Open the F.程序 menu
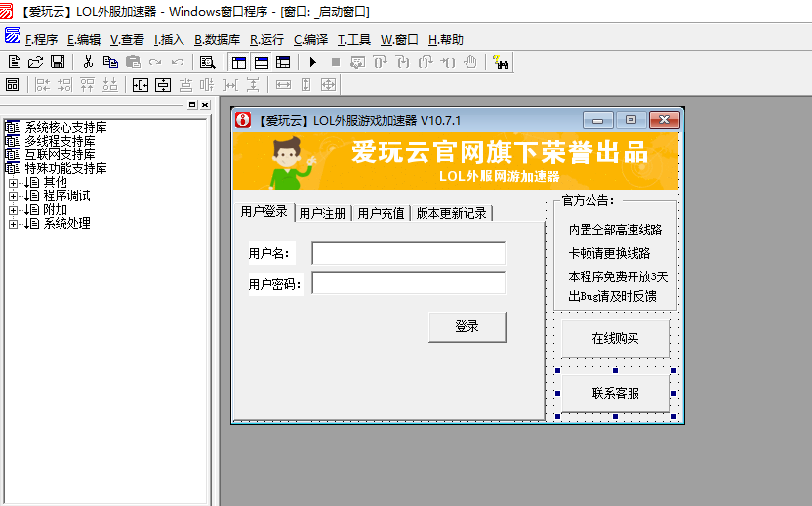The image size is (812, 506). pyautogui.click(x=41, y=40)
